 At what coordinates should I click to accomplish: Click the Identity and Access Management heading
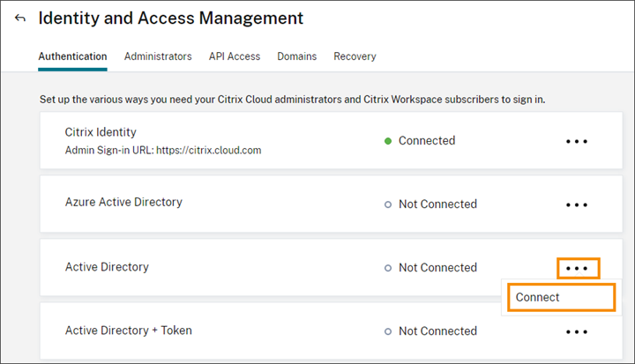[171, 19]
